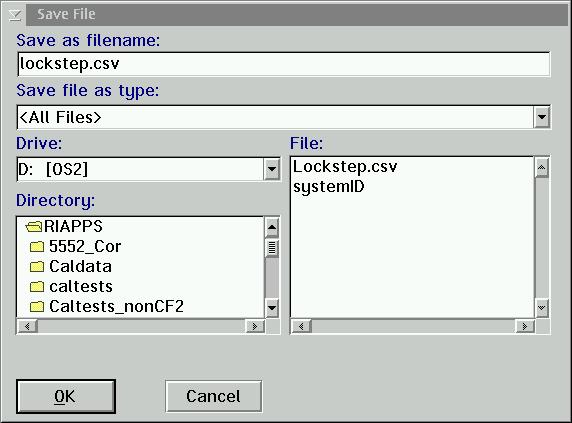Click the Directory list up scroll arrow
Screen dimensions: 572x423
[x=272, y=228]
